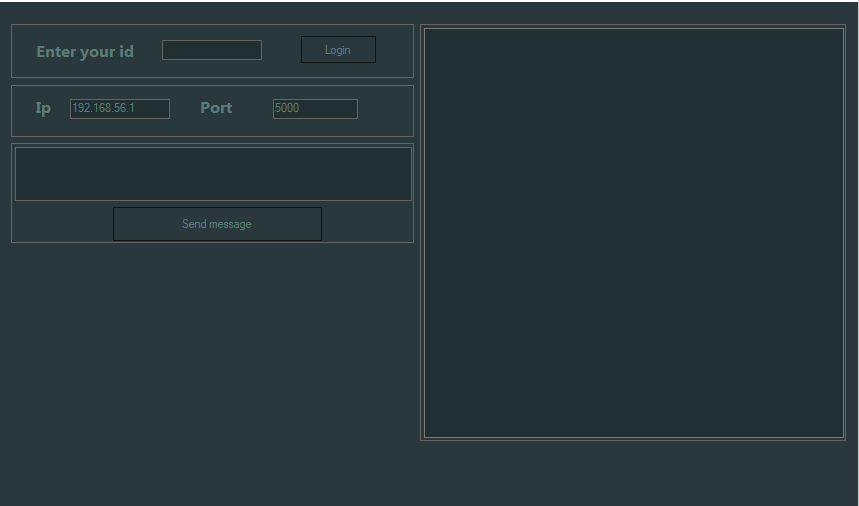Select the Port field containing 5000
The width and height of the screenshot is (859, 506).
(x=316, y=108)
